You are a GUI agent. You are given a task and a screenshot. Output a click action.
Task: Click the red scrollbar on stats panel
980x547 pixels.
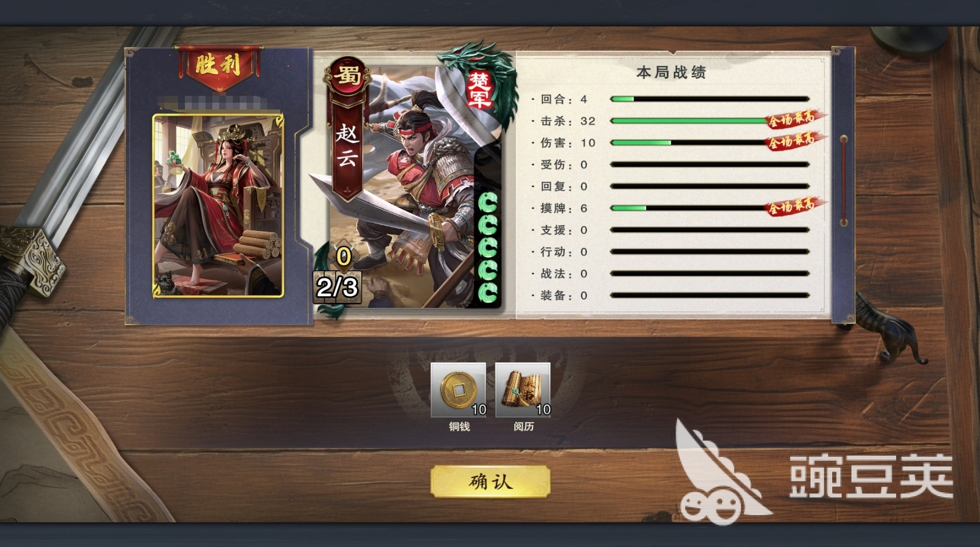844,180
